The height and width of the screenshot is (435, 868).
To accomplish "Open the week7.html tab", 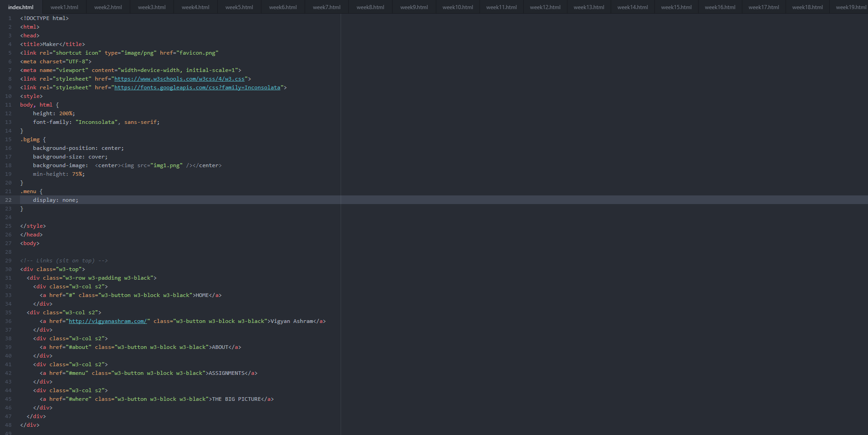I will click(327, 7).
